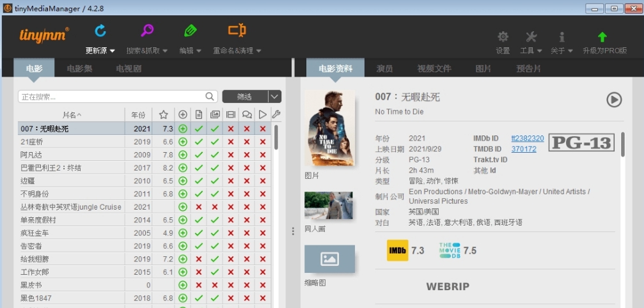Click the green plus icon for 黑皮书

point(183,285)
